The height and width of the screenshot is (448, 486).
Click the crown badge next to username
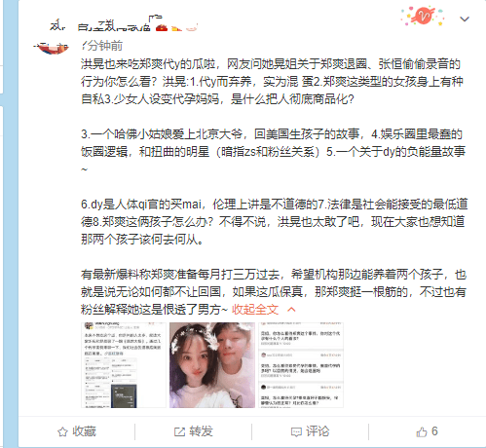(x=162, y=28)
